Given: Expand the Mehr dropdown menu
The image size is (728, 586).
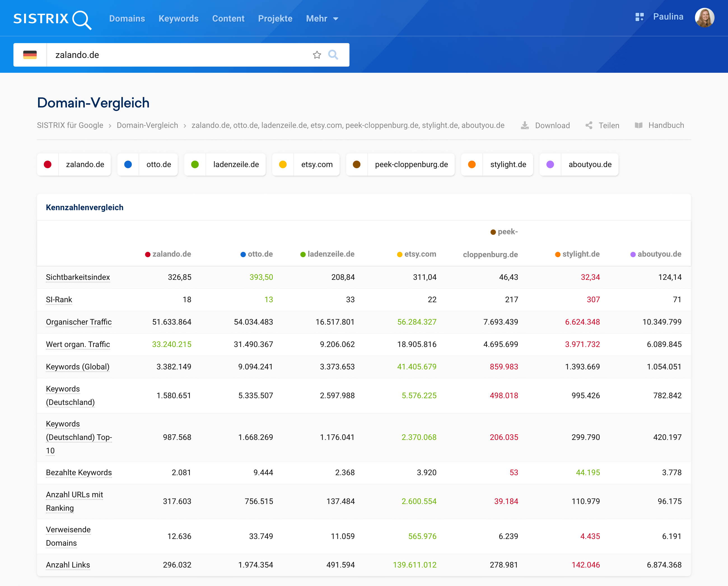Looking at the screenshot, I should coord(322,18).
